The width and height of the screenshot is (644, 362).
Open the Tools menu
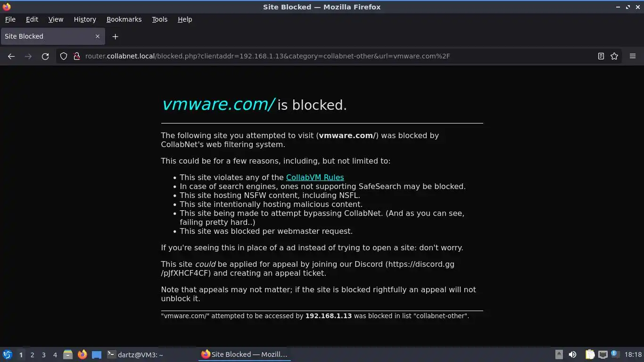click(159, 19)
